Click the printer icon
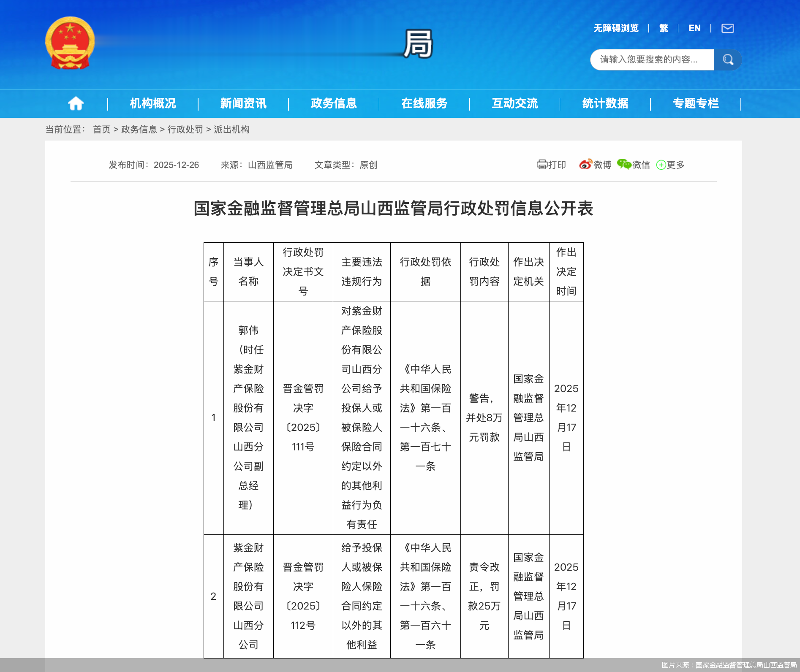 click(x=542, y=165)
